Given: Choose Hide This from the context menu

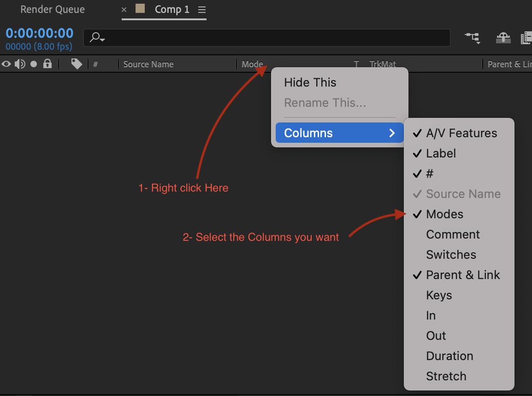Looking at the screenshot, I should pyautogui.click(x=310, y=82).
